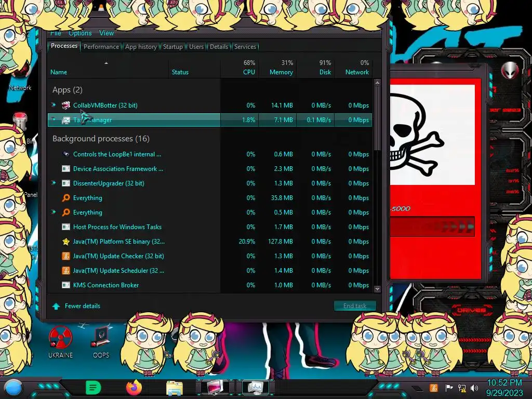The height and width of the screenshot is (399, 532).
Task: Expand the Task Manager process group
Action: pos(54,119)
